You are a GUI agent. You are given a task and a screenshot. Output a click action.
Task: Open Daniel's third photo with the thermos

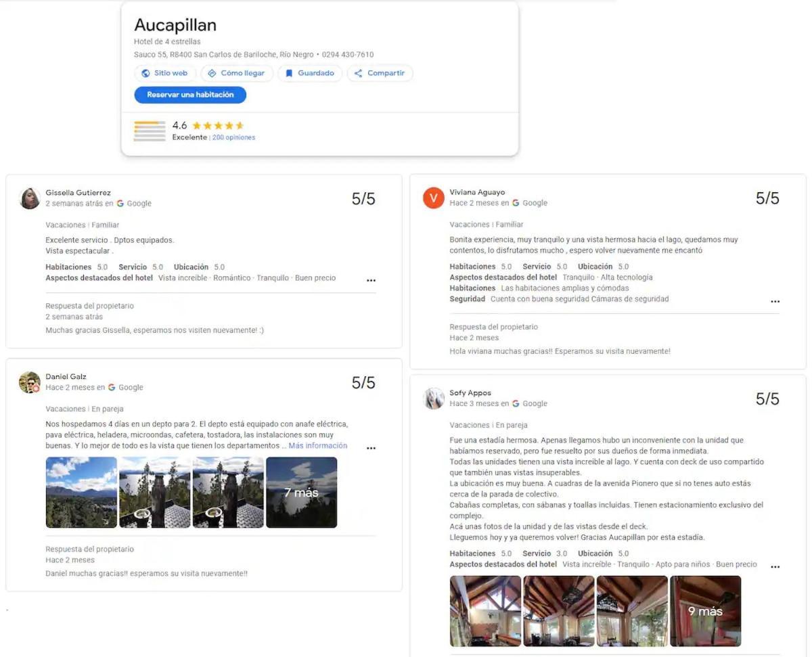[x=228, y=493]
